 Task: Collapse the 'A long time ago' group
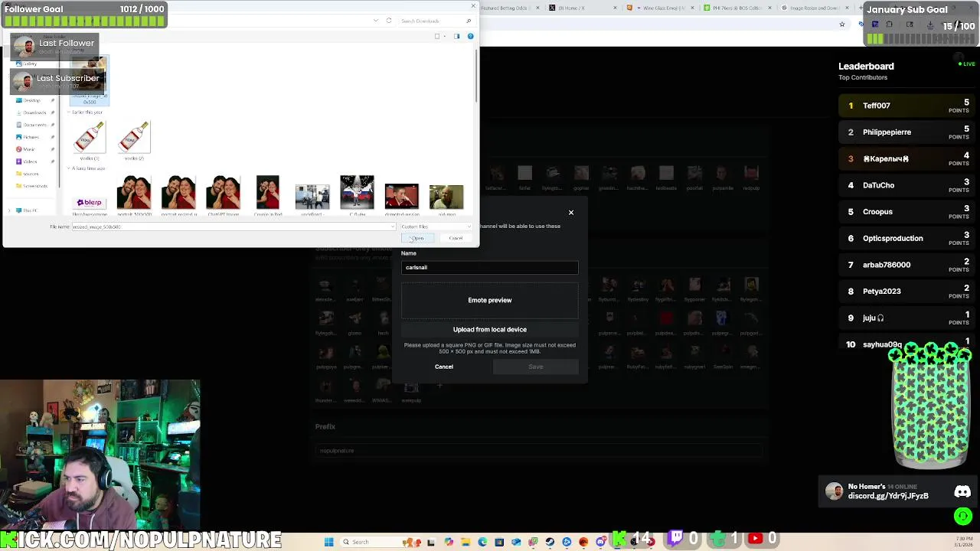pyautogui.click(x=68, y=168)
